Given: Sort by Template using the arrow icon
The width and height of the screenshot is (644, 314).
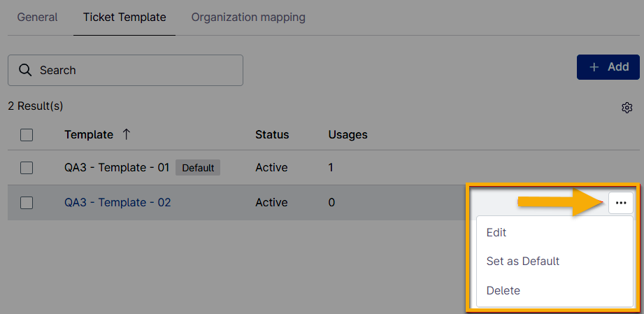Looking at the screenshot, I should pyautogui.click(x=126, y=134).
